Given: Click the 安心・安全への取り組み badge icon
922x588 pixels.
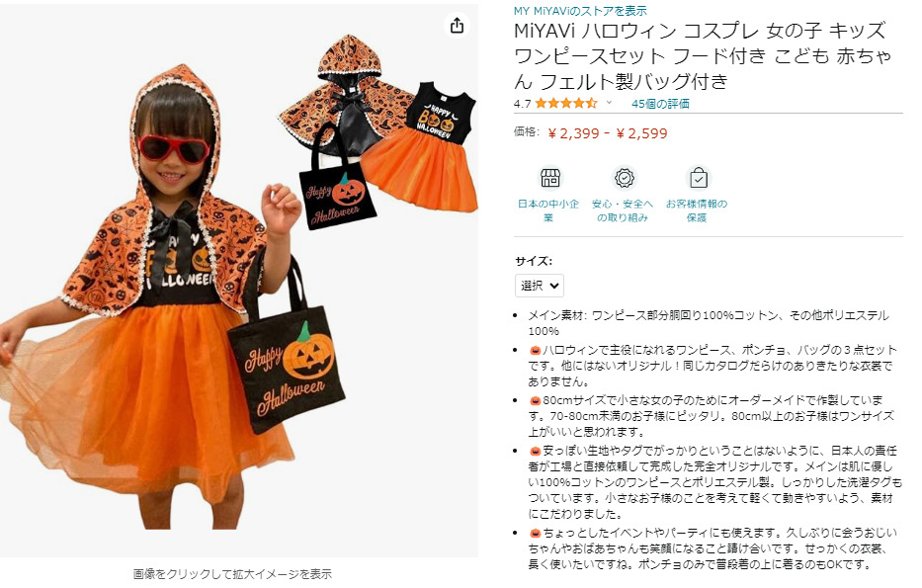Looking at the screenshot, I should point(624,178).
